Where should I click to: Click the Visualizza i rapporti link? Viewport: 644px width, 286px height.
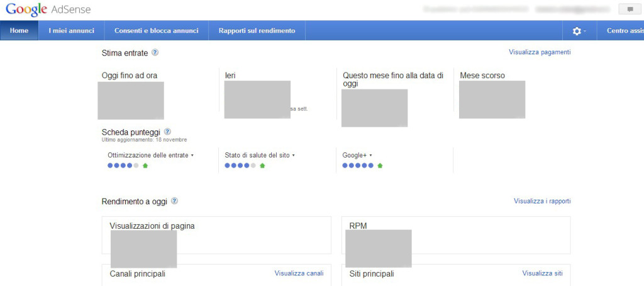541,202
